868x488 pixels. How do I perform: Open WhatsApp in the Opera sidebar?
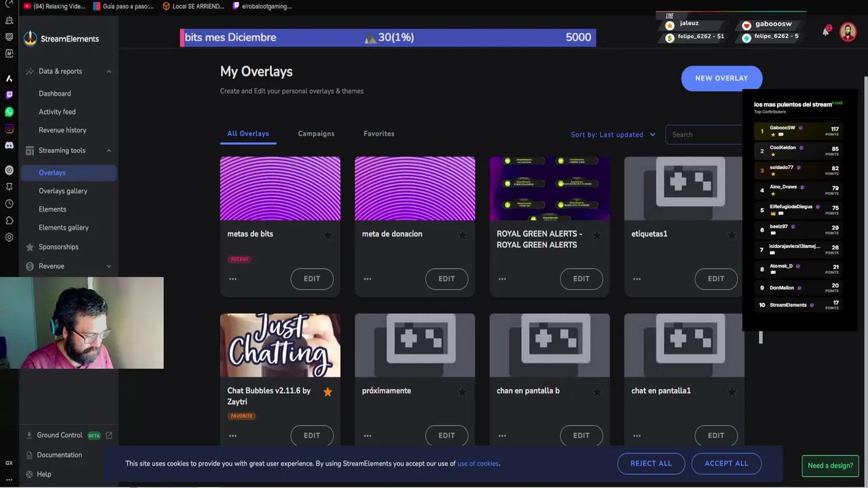click(x=9, y=112)
